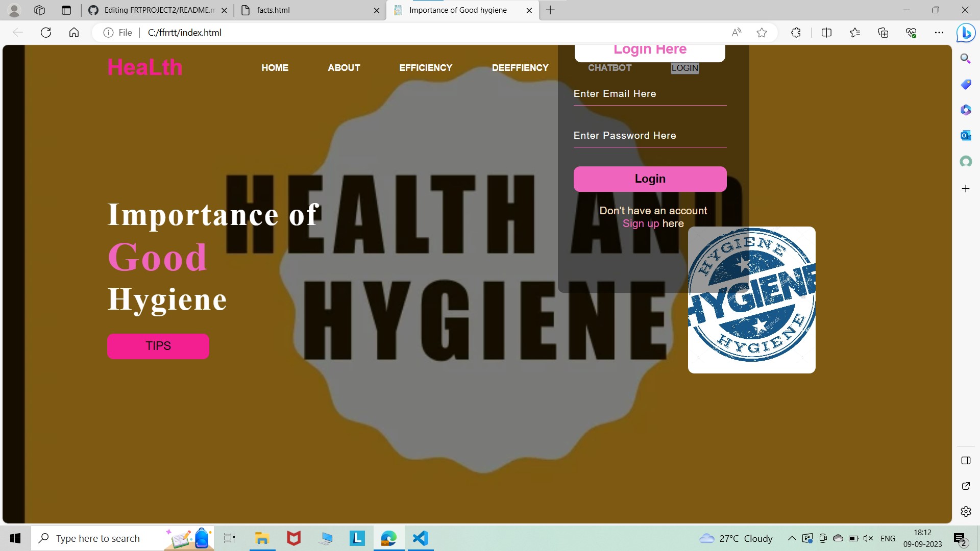Click the home icon in toolbar
Screen dimensions: 980x551
tap(74, 33)
